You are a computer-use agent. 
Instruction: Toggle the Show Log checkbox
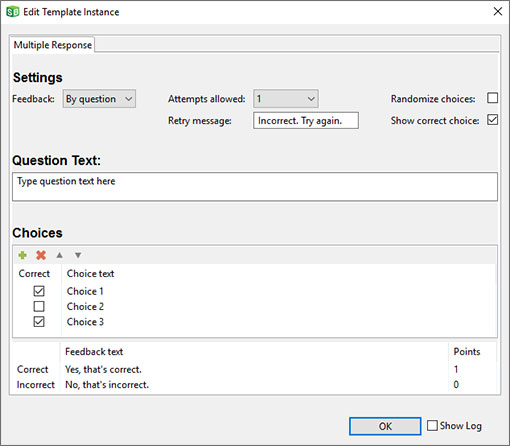click(432, 425)
